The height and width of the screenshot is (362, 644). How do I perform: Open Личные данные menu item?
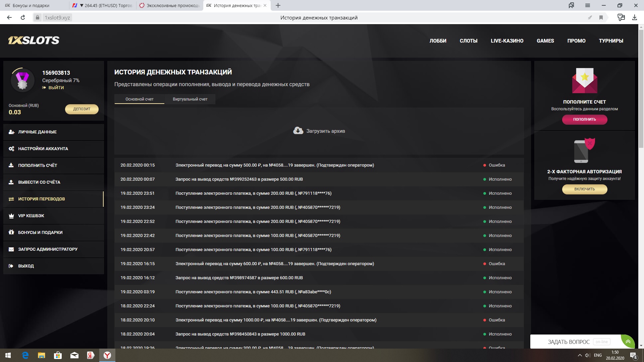pos(37,132)
